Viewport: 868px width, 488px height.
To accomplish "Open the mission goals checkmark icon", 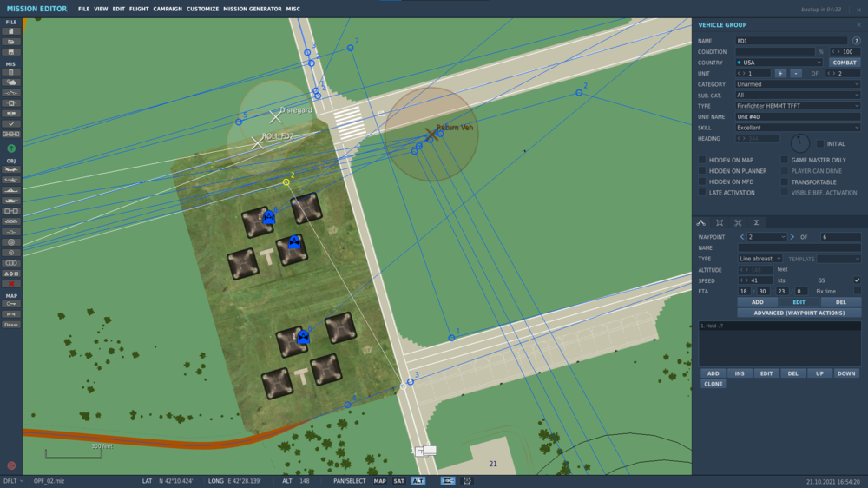I will coord(11,124).
